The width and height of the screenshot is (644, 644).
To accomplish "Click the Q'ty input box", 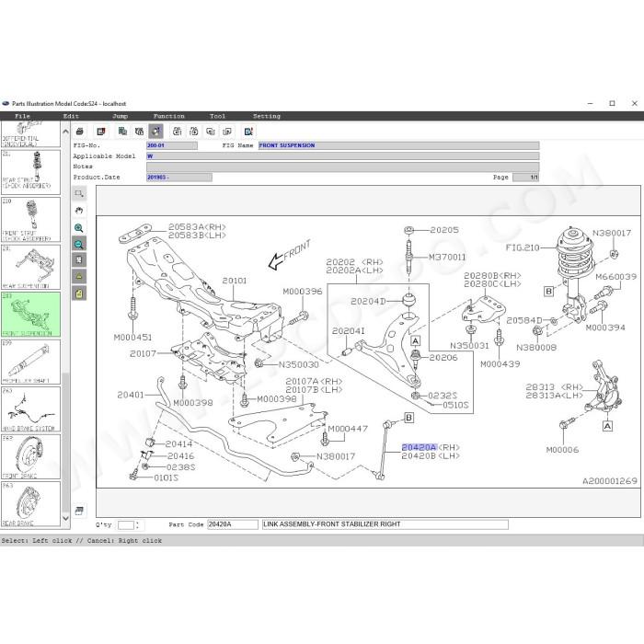I will (x=126, y=525).
